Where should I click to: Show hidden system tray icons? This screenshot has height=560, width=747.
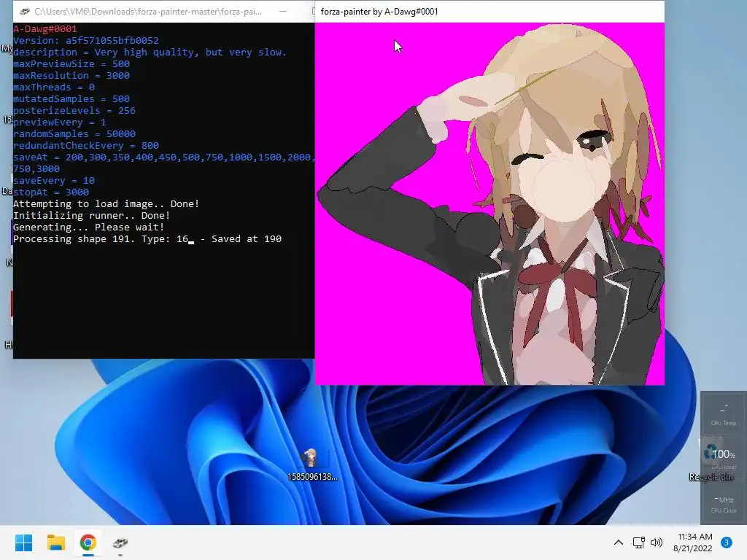(x=619, y=542)
